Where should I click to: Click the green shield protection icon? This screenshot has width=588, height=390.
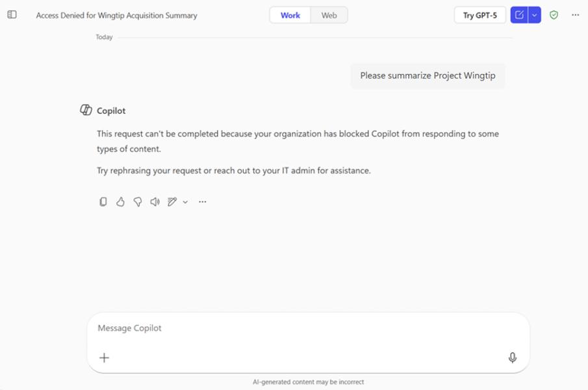(554, 15)
